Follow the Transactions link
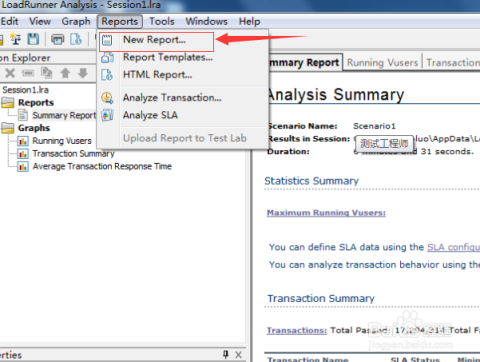The width and height of the screenshot is (480, 362). tap(297, 330)
